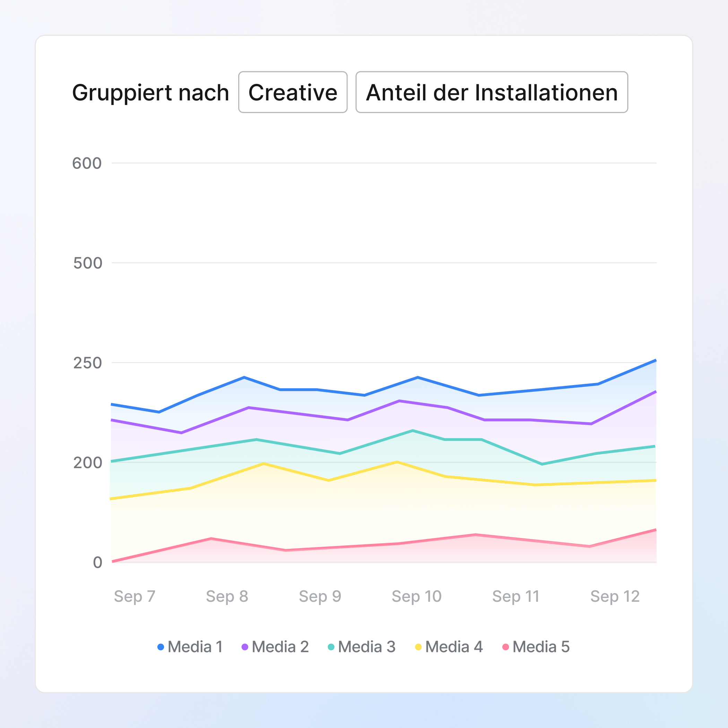The width and height of the screenshot is (728, 728).
Task: Click the Sep 7 axis label
Action: (x=136, y=597)
